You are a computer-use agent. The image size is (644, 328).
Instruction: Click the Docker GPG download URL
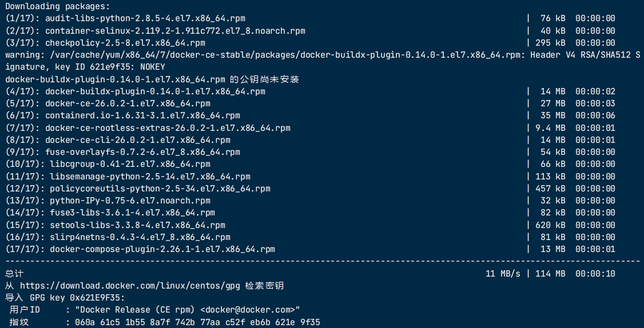[x=125, y=286]
